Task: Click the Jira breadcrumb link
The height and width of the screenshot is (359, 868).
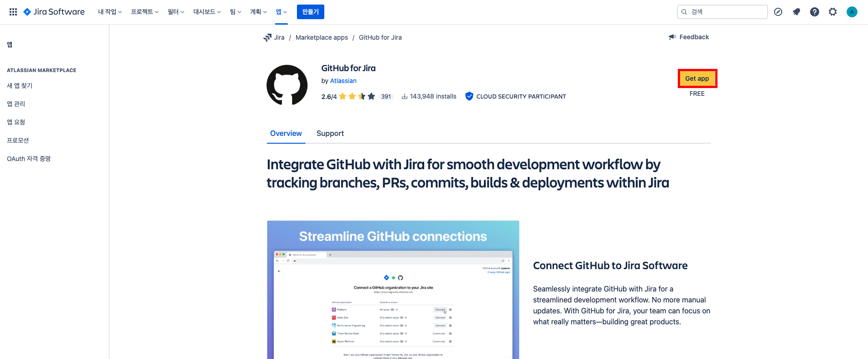Action: click(279, 37)
